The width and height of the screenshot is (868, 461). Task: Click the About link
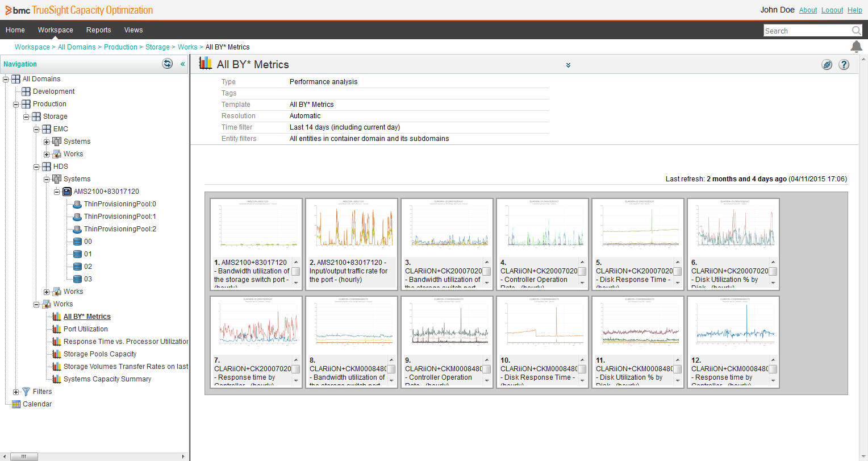point(808,10)
